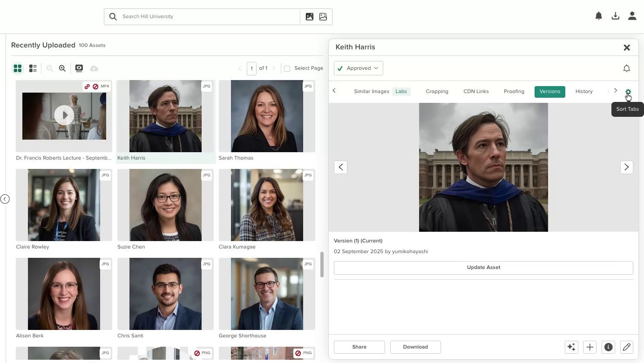The image size is (644, 363).
Task: Switch to the History tab
Action: pos(584,92)
